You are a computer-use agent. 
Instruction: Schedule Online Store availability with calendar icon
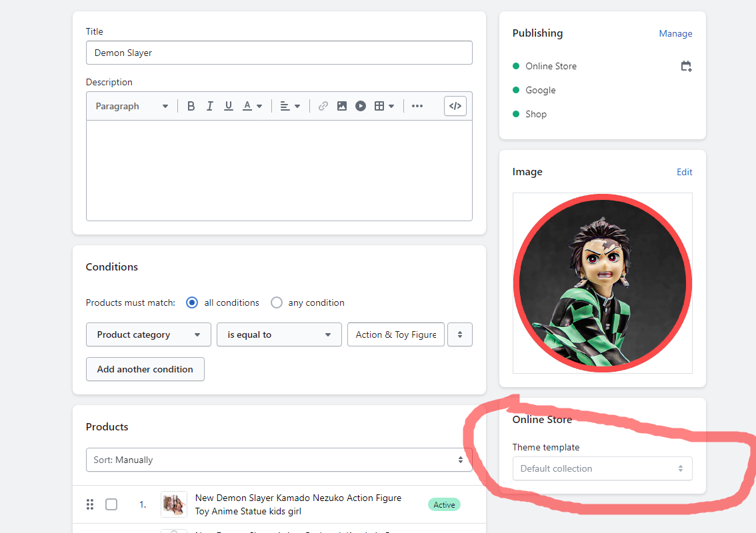[x=686, y=66]
